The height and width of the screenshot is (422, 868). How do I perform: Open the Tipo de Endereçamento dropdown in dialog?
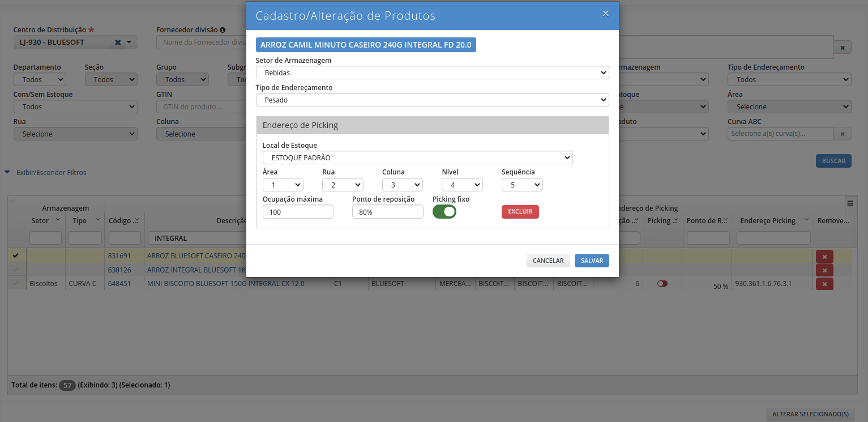432,100
